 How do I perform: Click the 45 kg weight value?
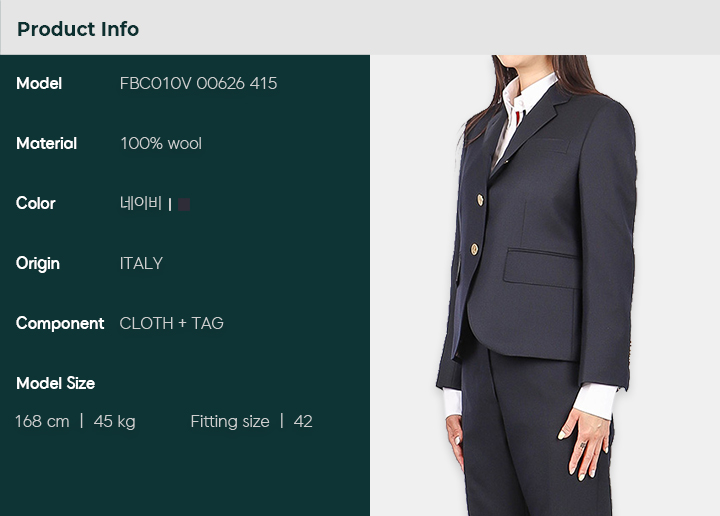point(114,421)
